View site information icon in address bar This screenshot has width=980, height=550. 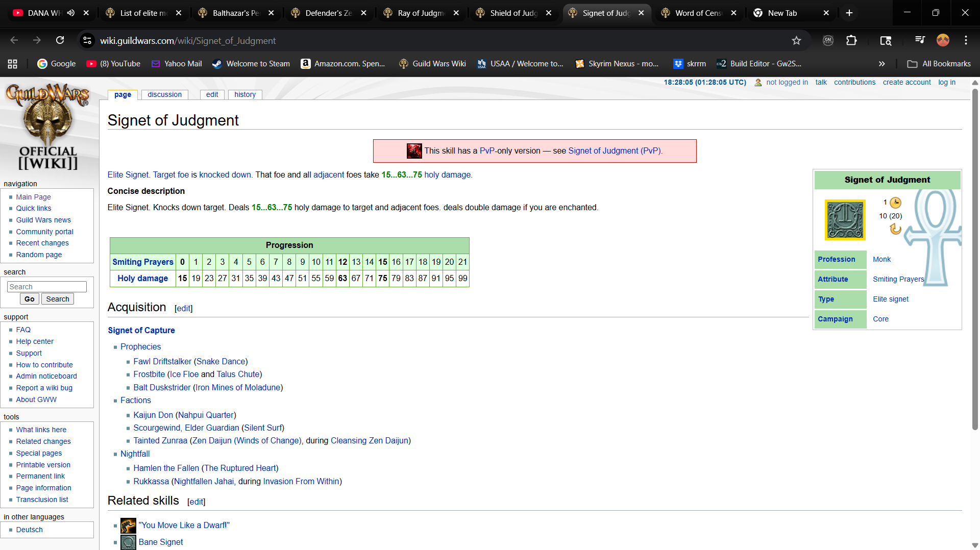tap(87, 40)
